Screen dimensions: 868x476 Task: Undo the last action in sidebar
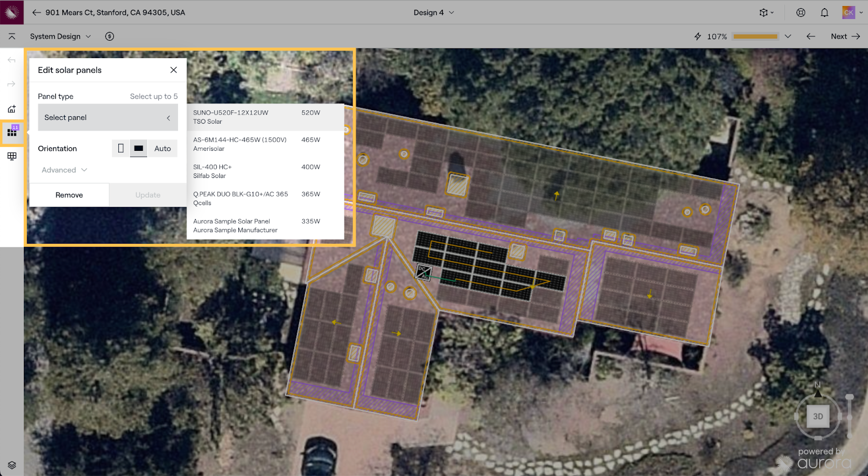pos(11,60)
